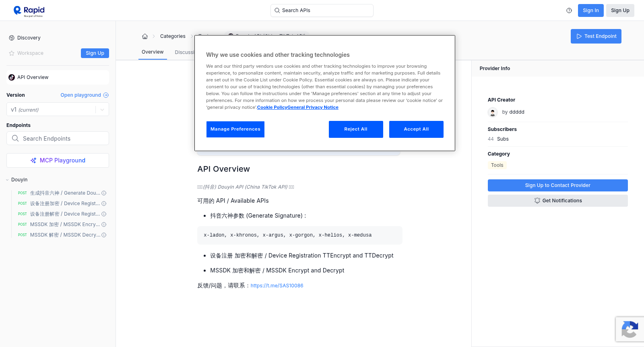Click the arrow icon next to Open playground
This screenshot has height=347, width=644.
[106, 95]
